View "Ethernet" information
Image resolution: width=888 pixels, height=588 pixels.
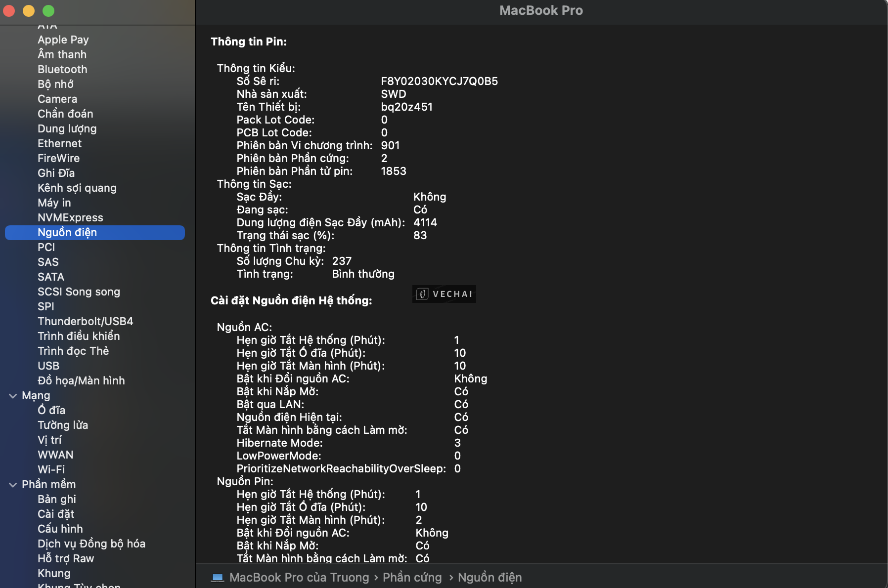(59, 143)
